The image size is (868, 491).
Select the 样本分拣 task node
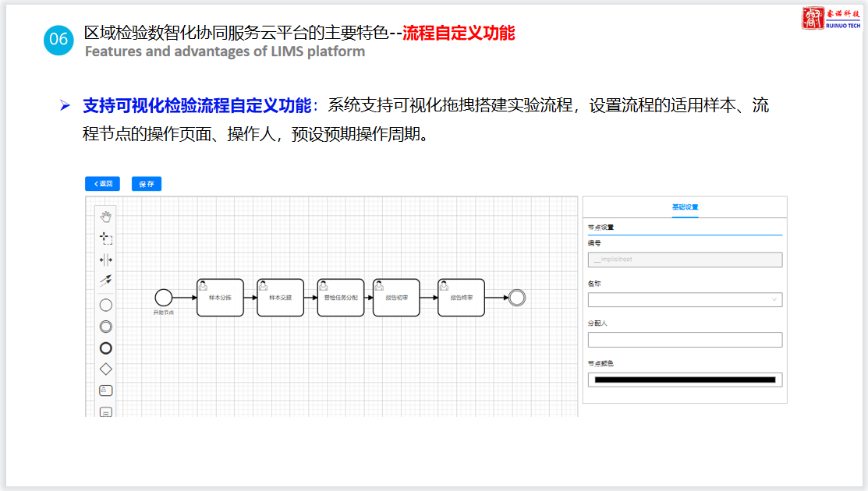pos(220,298)
